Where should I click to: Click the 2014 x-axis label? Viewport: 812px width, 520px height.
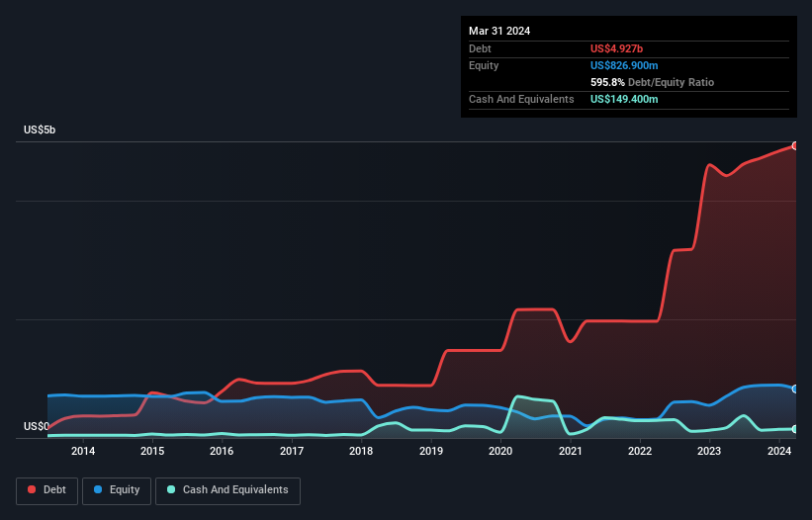click(x=83, y=451)
